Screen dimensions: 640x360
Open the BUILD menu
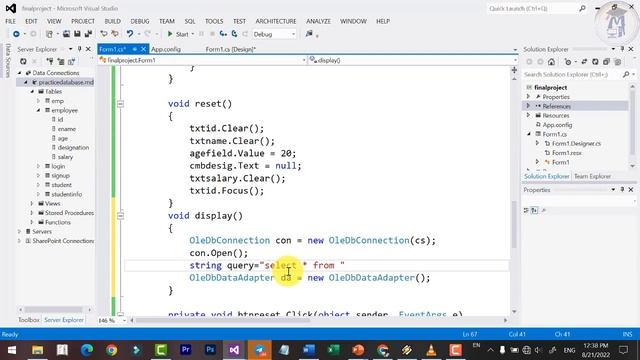coord(112,21)
